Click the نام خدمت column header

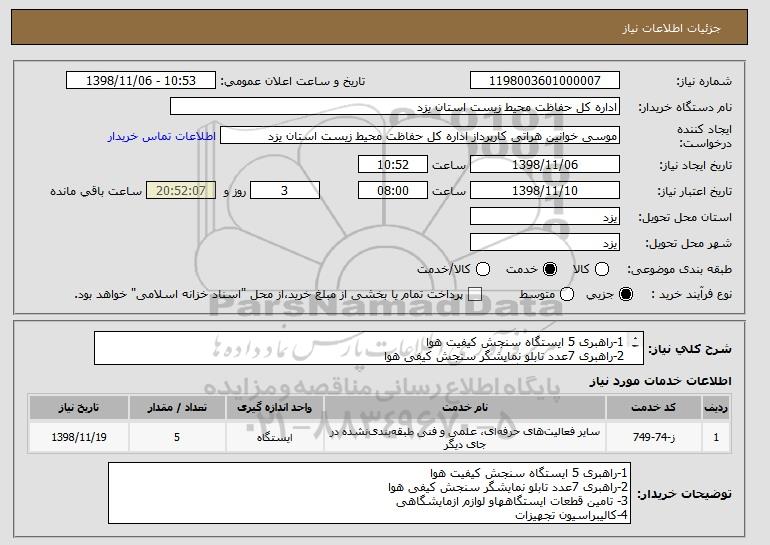pyautogui.click(x=465, y=408)
